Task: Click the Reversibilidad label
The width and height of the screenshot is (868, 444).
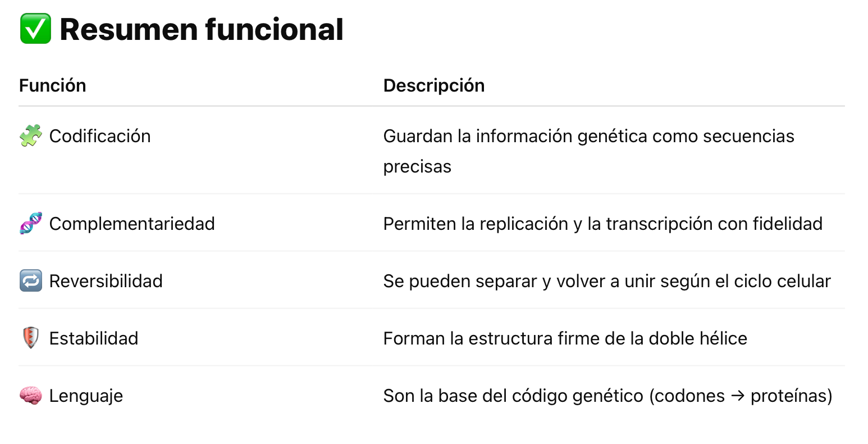Action: pos(106,281)
